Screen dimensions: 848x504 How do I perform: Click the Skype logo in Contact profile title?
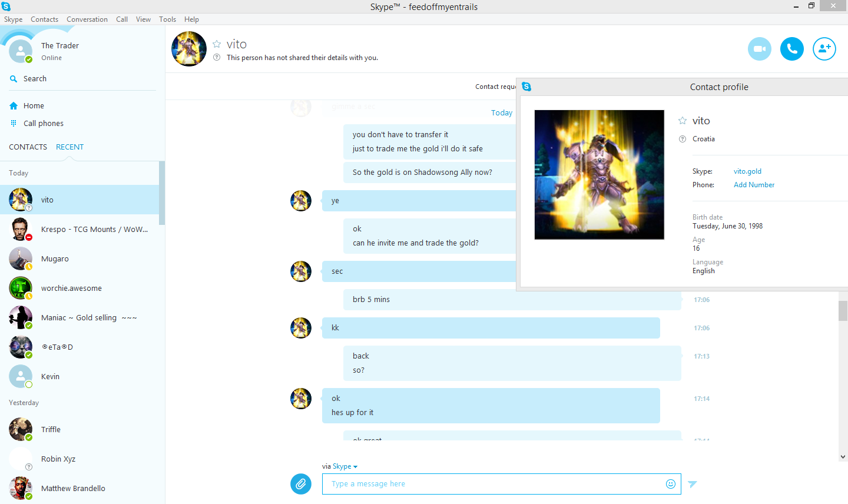tap(526, 87)
